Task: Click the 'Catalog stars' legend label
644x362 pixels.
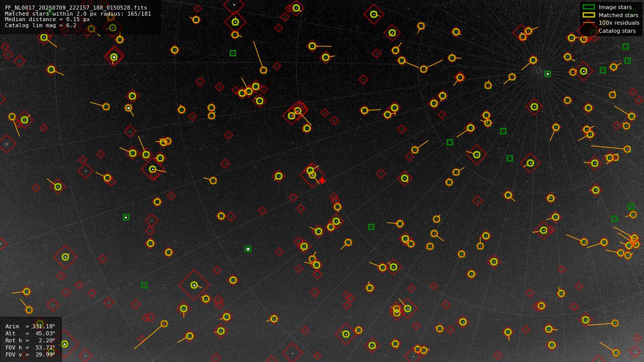Action: point(617,31)
